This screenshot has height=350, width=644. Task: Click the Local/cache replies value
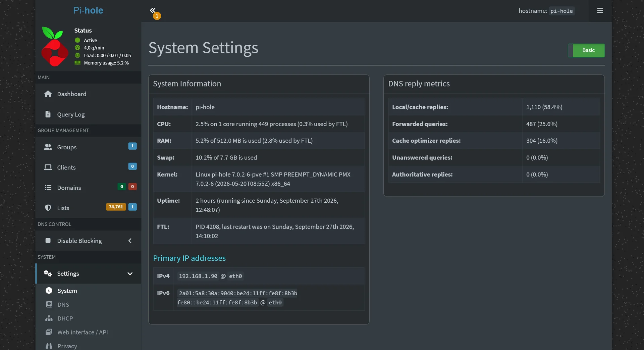click(x=544, y=107)
